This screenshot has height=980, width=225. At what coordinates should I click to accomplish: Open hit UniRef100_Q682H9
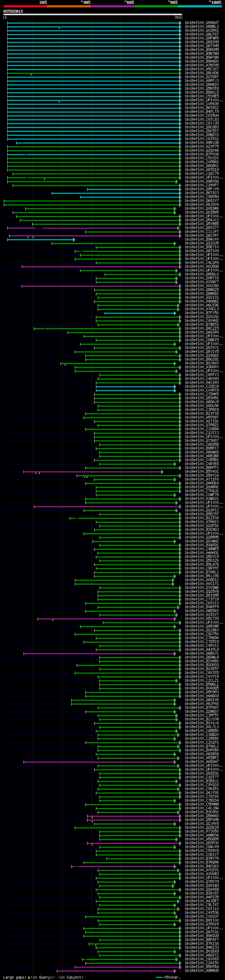pos(202,42)
